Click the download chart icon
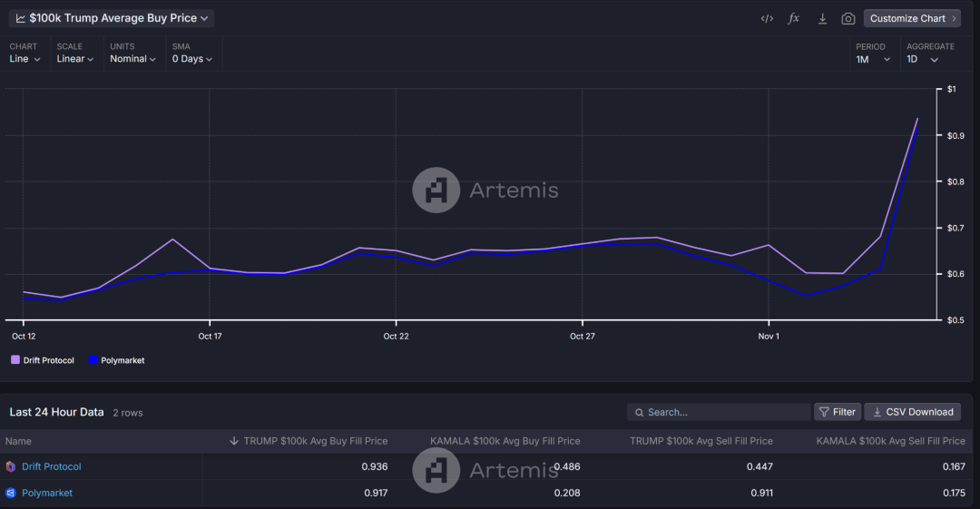Image resolution: width=980 pixels, height=509 pixels. point(822,19)
